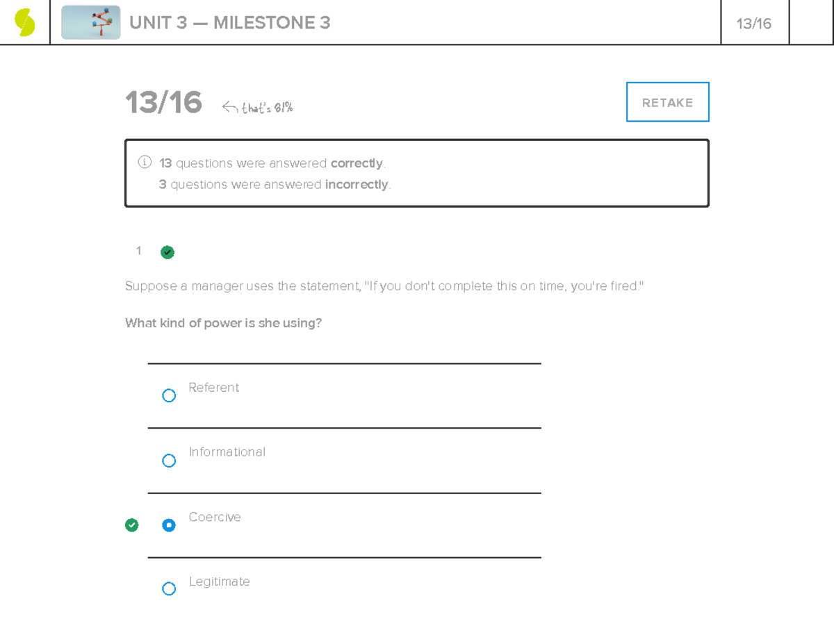Click the "questions were answered incorrectly" line
This screenshot has width=834, height=644.
click(x=275, y=185)
